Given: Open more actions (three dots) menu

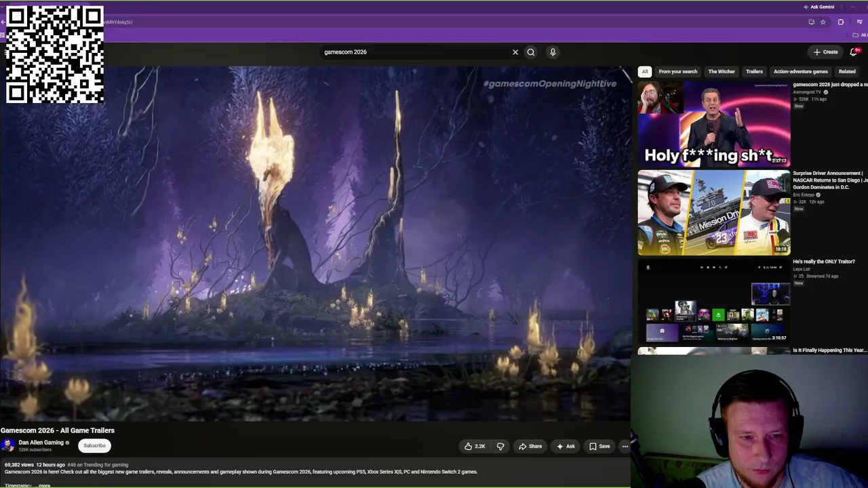Looking at the screenshot, I should 625,446.
